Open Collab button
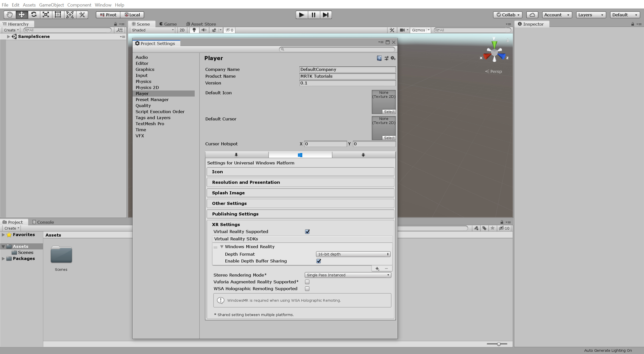The image size is (644, 354). click(508, 15)
